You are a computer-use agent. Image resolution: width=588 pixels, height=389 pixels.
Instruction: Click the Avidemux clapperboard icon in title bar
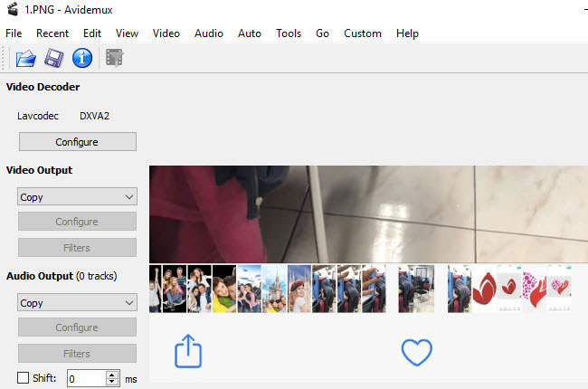[13, 10]
